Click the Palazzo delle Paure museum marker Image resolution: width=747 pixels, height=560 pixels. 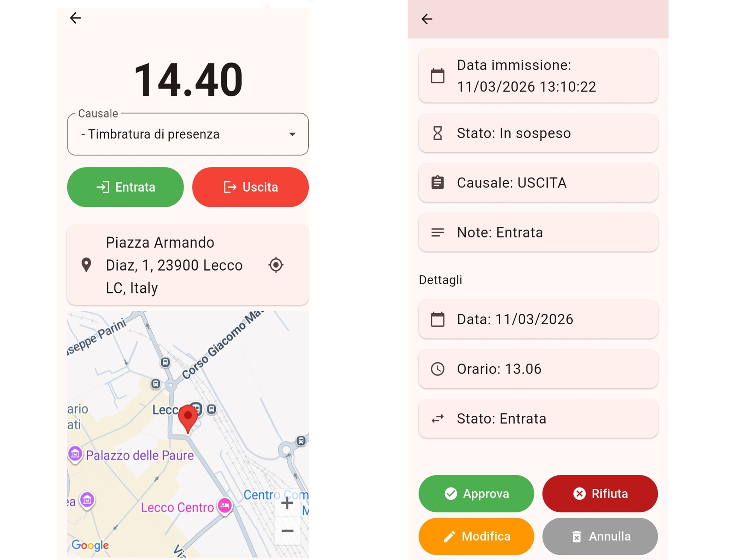[x=75, y=454]
